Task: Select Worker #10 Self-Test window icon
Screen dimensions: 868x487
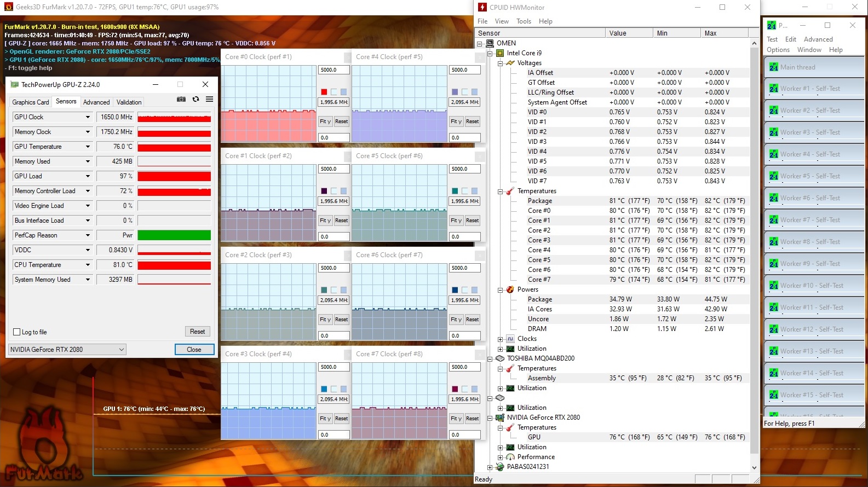Action: click(x=773, y=286)
